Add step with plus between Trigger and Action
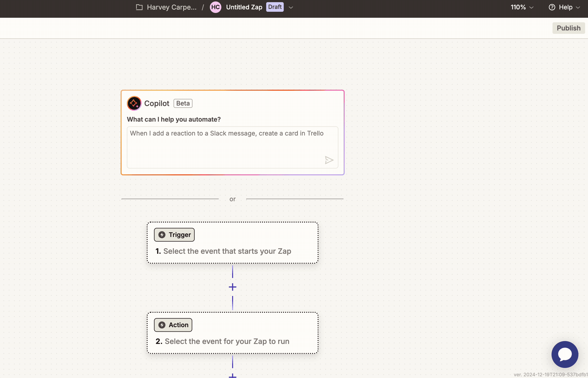588x378 pixels. 232,287
